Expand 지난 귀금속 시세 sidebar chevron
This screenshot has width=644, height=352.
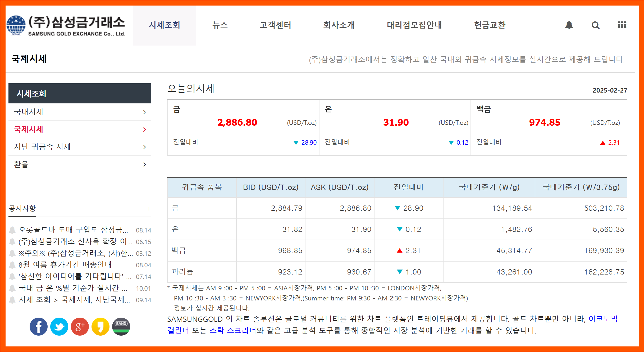pos(144,147)
